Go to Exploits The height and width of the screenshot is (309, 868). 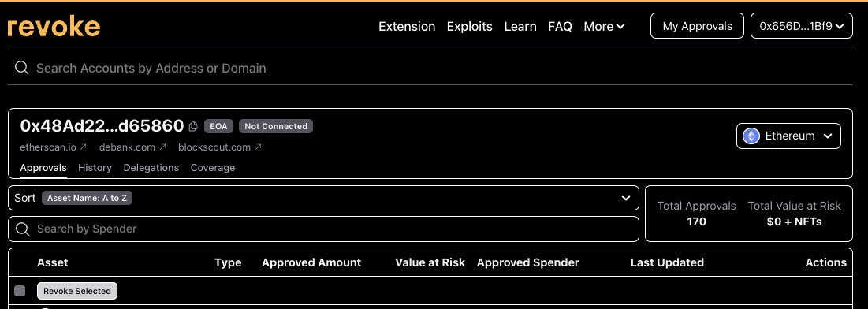pyautogui.click(x=469, y=26)
